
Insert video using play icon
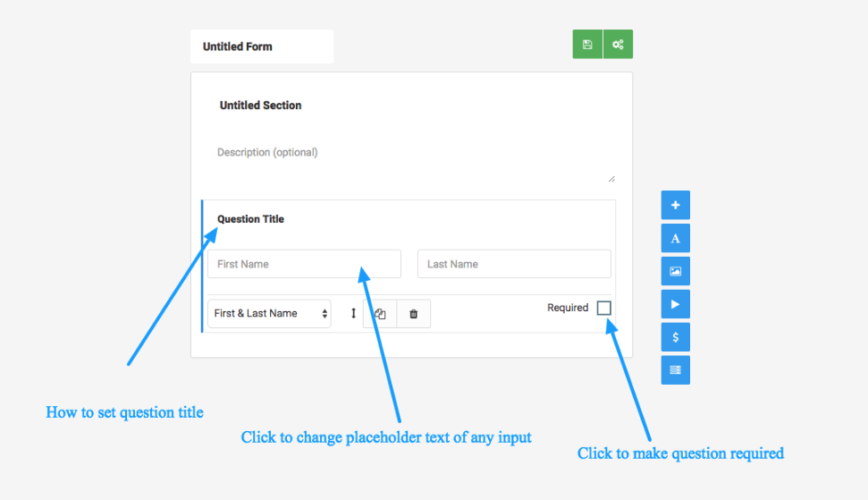(x=675, y=304)
